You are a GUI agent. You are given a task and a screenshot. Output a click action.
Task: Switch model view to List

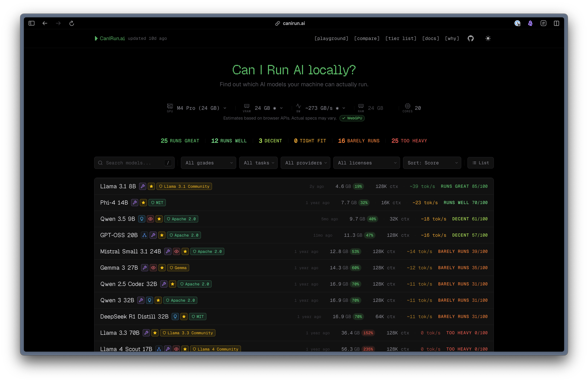coord(480,163)
